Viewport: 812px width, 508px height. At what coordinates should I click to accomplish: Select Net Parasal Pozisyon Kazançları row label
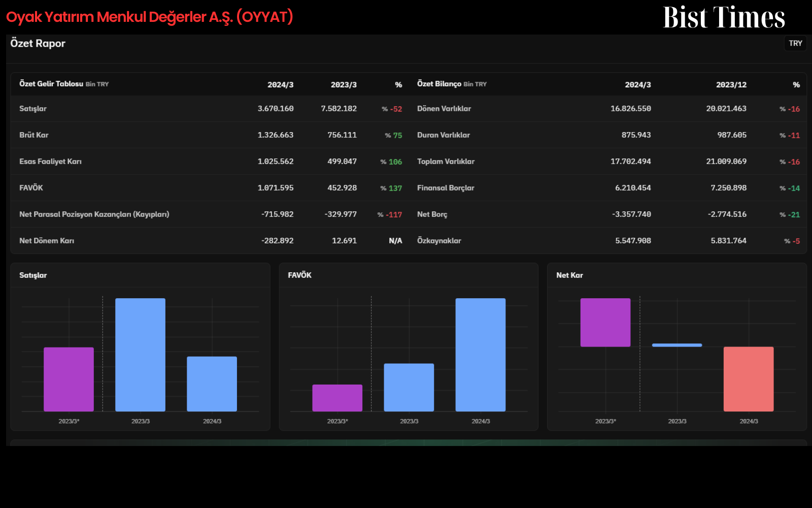[x=94, y=214]
